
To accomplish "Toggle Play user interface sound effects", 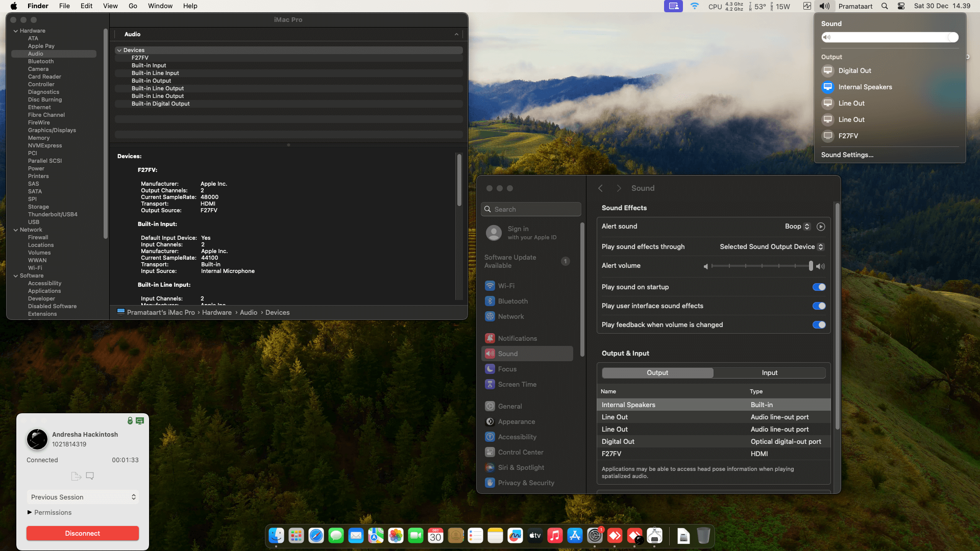I will point(819,306).
